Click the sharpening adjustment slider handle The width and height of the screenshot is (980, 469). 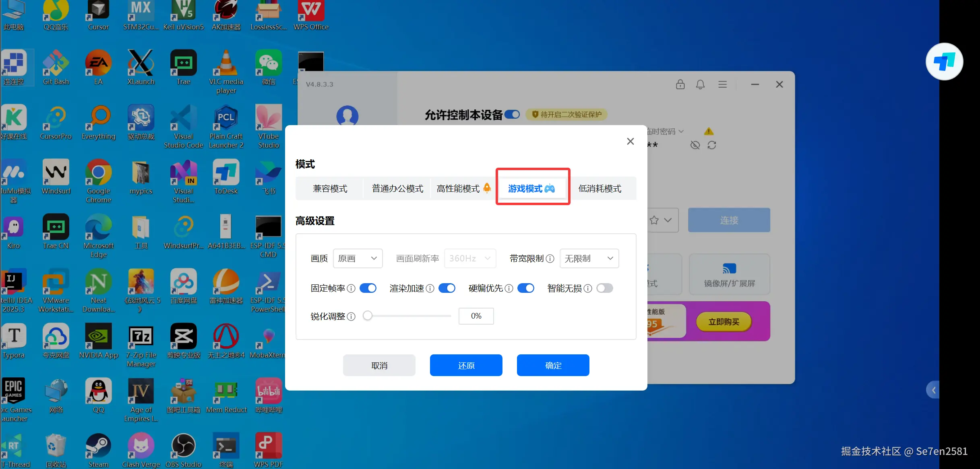tap(367, 316)
